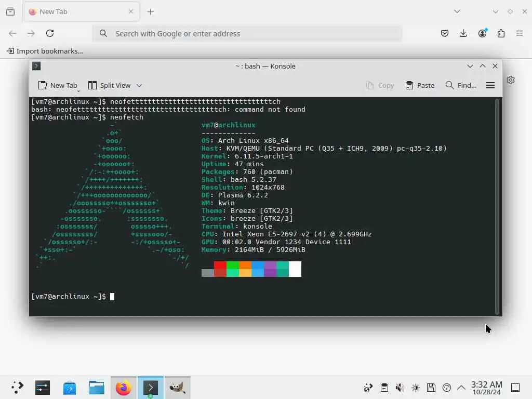Screen dimensions: 532x399
Task: Open a New Tab in Konsole
Action: click(x=57, y=86)
